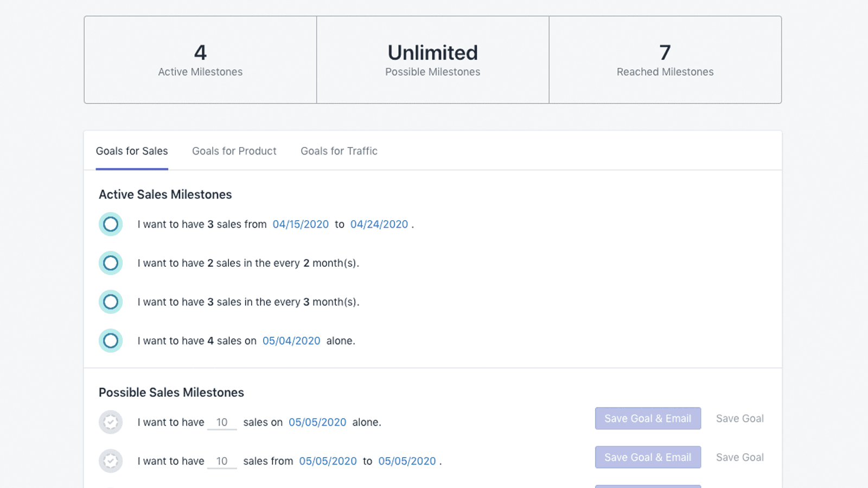Image resolution: width=868 pixels, height=488 pixels.
Task: Click the badge icon beside the 05/05/2020 sales goal
Action: click(111, 422)
